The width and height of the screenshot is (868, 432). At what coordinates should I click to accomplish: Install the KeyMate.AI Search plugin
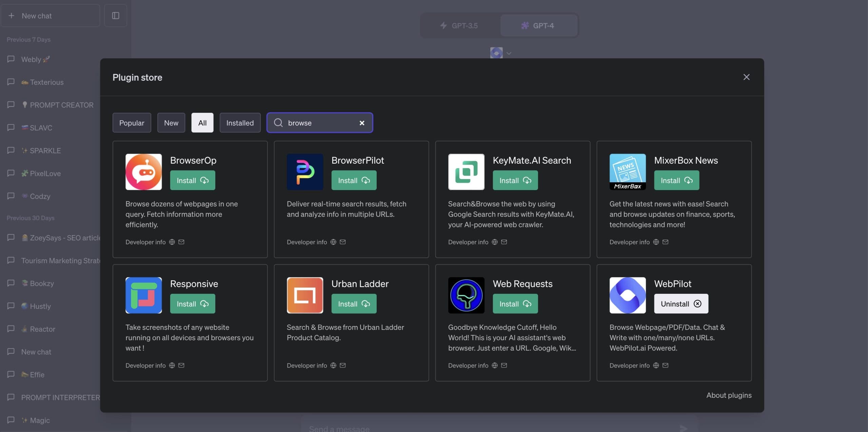(x=515, y=180)
